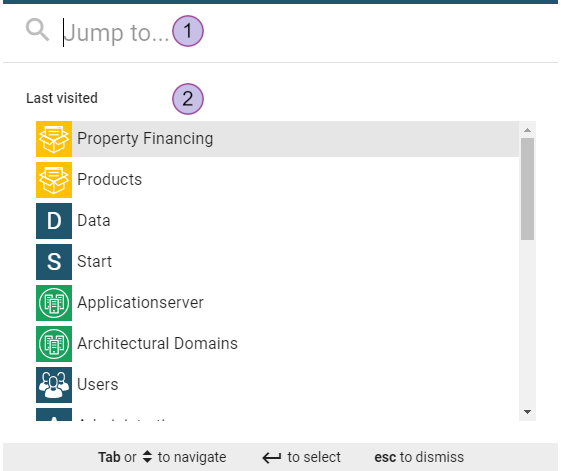Click the scrollbar down arrow
561x471 pixels.
pyautogui.click(x=527, y=412)
